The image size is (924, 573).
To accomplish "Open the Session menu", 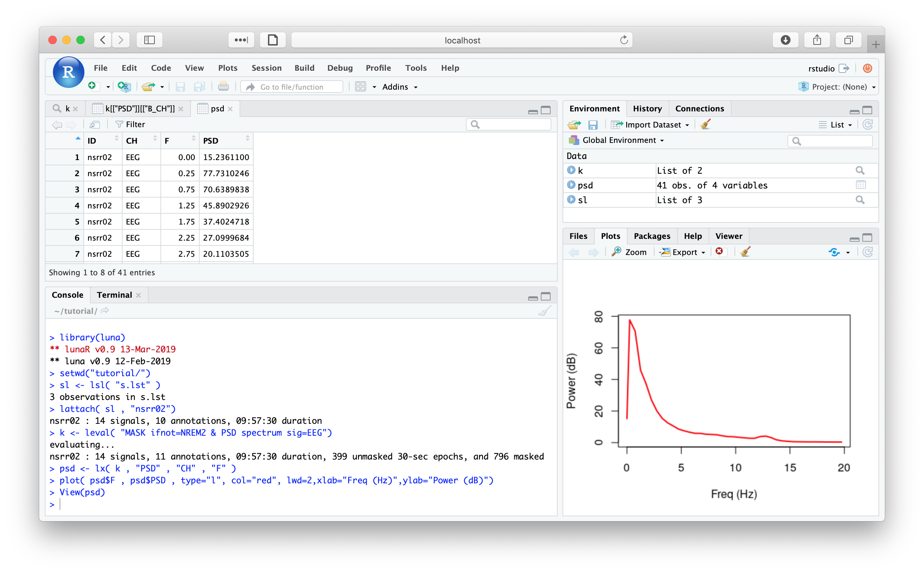I will click(267, 68).
